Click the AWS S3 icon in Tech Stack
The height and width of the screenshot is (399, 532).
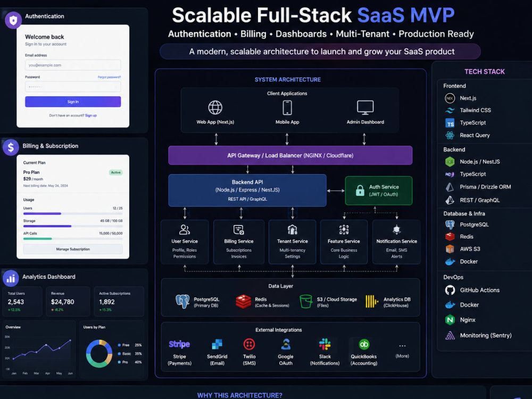[x=450, y=249]
